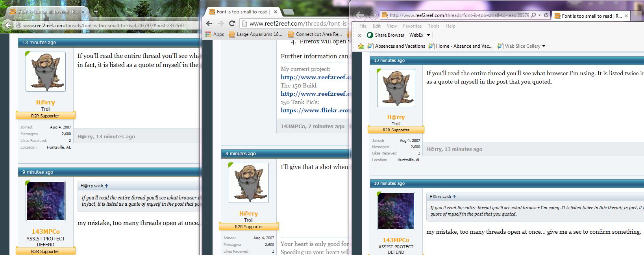Click the Firefox address bar URL

coord(103,26)
